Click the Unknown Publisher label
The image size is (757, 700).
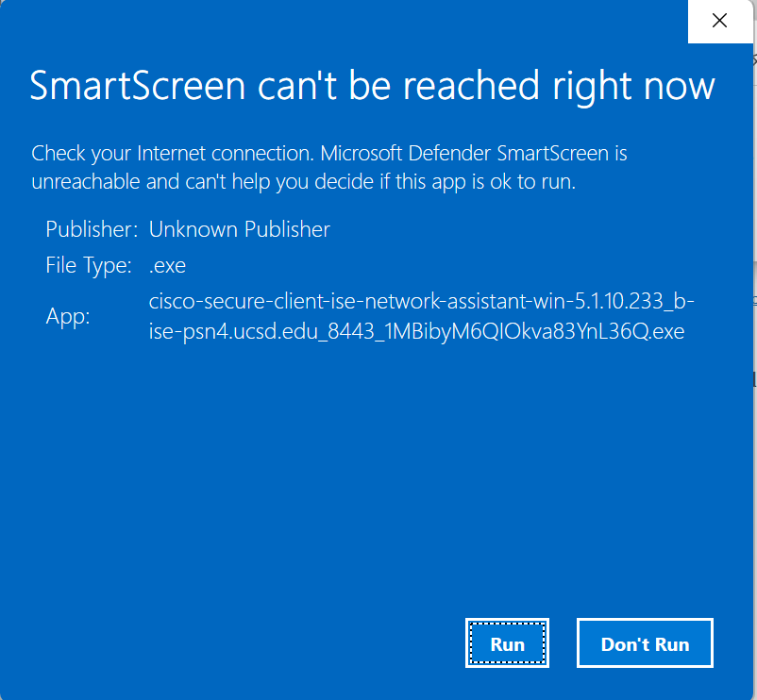coord(238,229)
